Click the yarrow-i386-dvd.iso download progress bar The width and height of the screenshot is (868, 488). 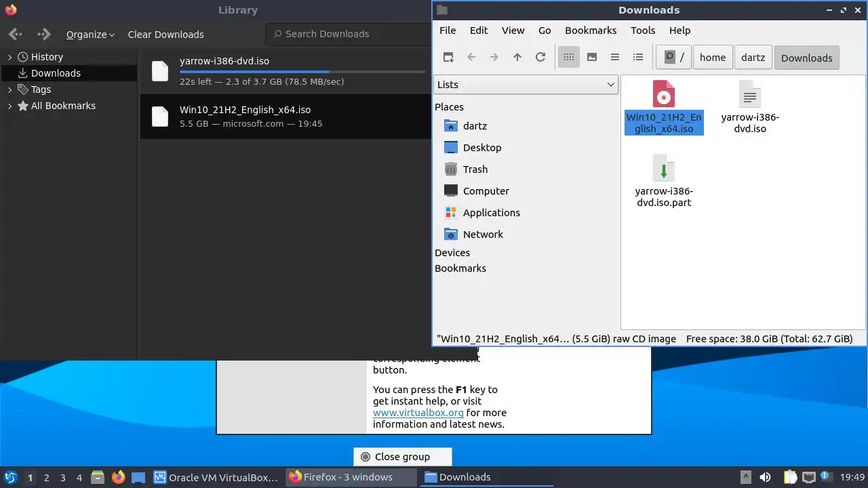302,71
